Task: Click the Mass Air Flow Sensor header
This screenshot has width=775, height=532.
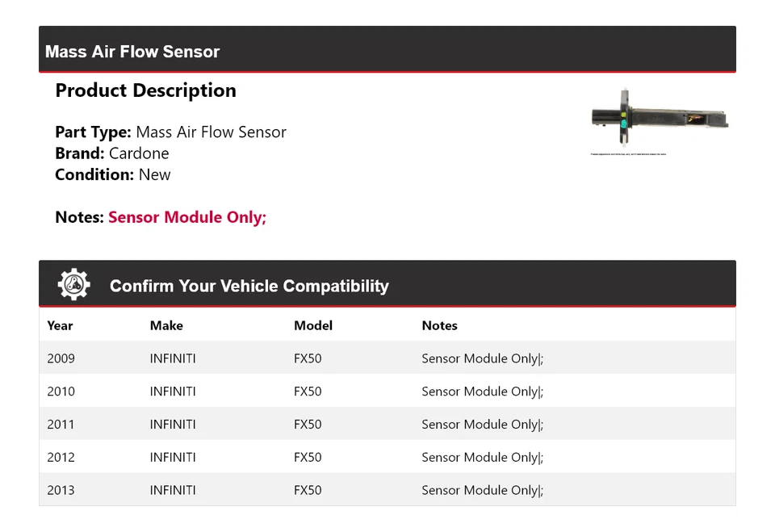Action: point(132,52)
